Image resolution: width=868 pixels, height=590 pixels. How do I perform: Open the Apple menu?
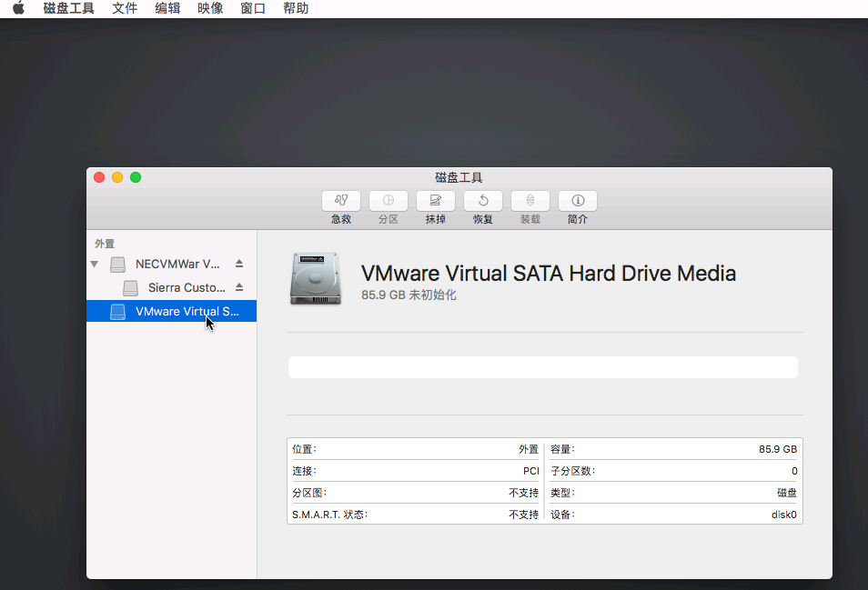coord(19,8)
